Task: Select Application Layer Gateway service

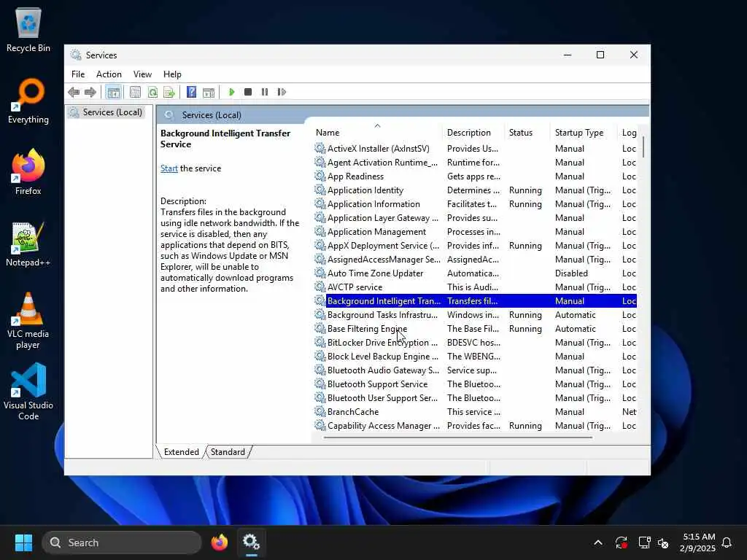Action: click(x=475, y=218)
